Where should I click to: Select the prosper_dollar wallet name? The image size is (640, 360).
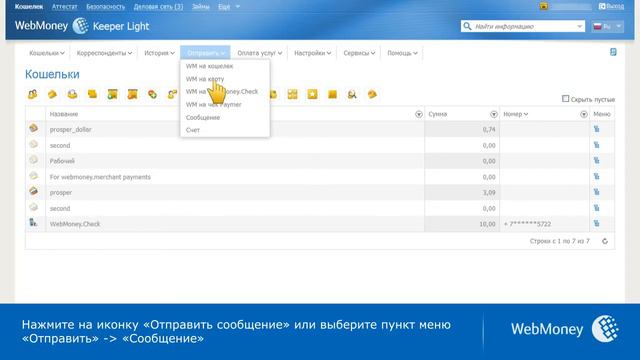point(70,129)
